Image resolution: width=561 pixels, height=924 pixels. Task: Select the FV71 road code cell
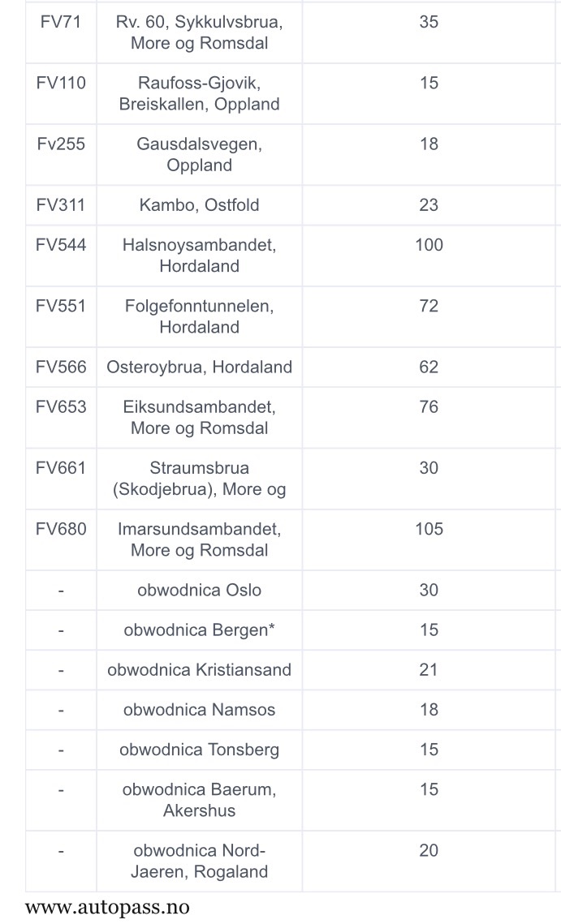tap(61, 32)
